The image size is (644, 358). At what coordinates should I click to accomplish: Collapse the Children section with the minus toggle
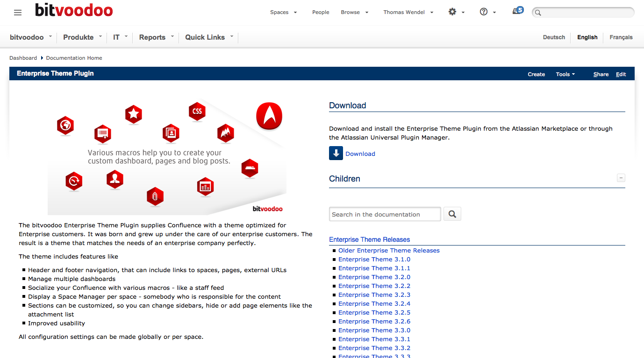click(621, 178)
